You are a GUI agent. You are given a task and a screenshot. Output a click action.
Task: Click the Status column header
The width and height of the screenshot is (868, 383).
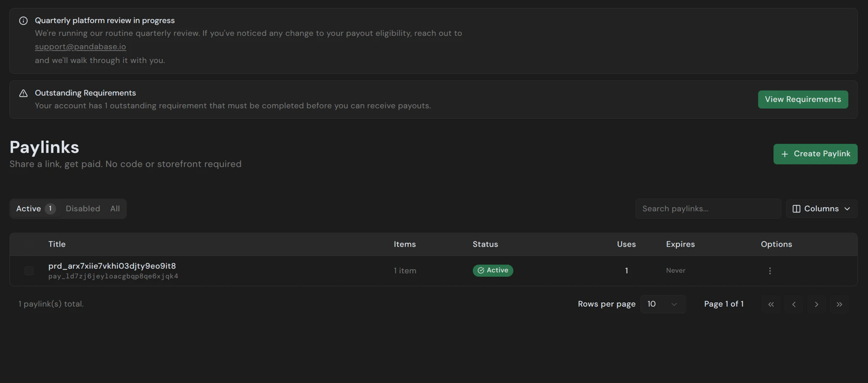click(485, 244)
